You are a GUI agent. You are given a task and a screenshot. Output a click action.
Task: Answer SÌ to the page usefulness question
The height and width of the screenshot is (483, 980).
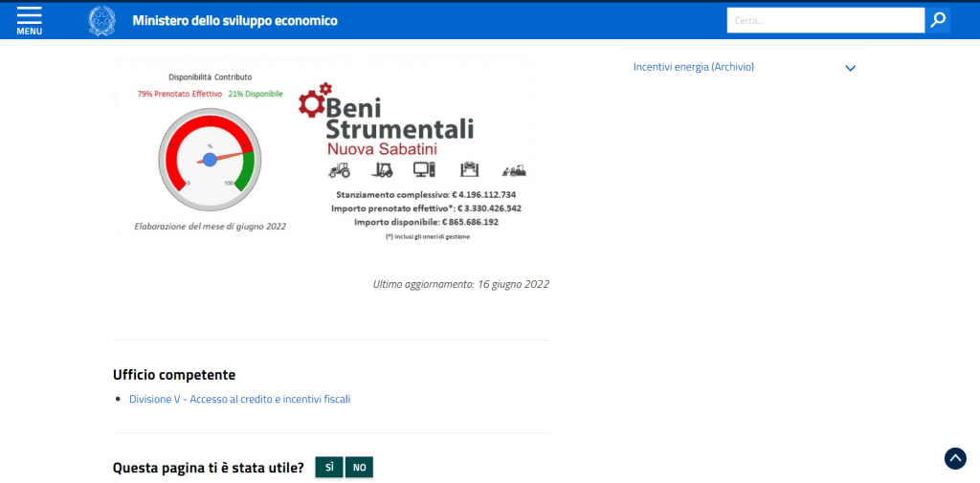[329, 468]
